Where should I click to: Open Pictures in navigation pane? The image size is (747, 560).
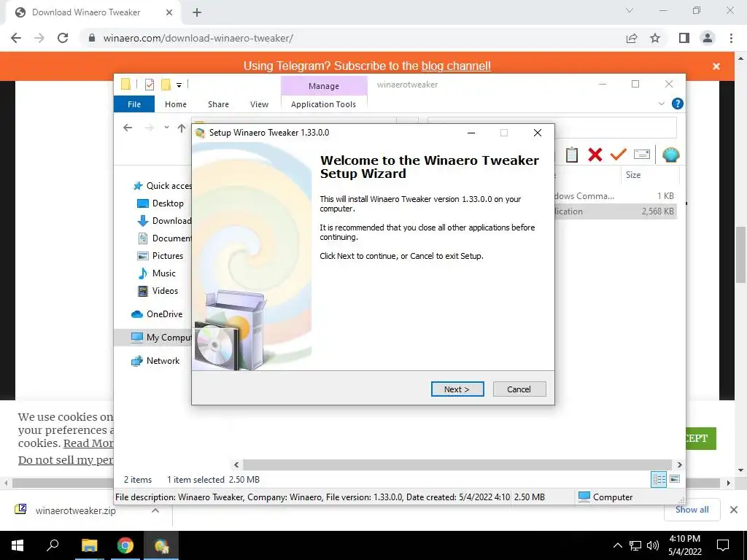coord(160,256)
